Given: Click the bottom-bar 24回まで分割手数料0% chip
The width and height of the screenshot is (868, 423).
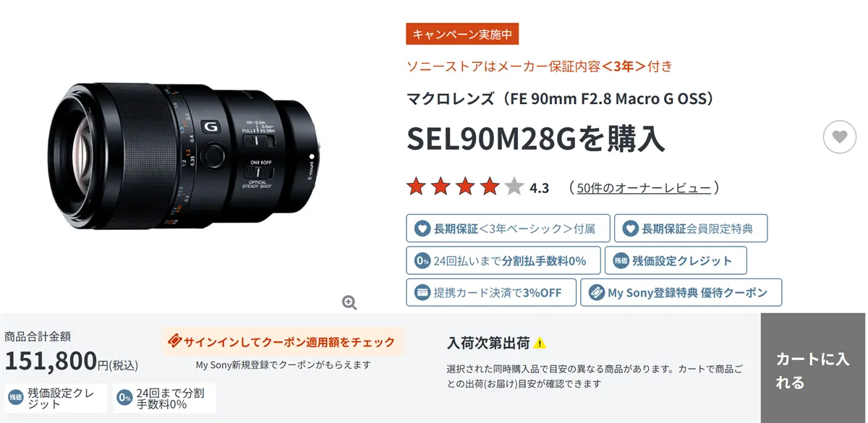Looking at the screenshot, I should click(164, 398).
